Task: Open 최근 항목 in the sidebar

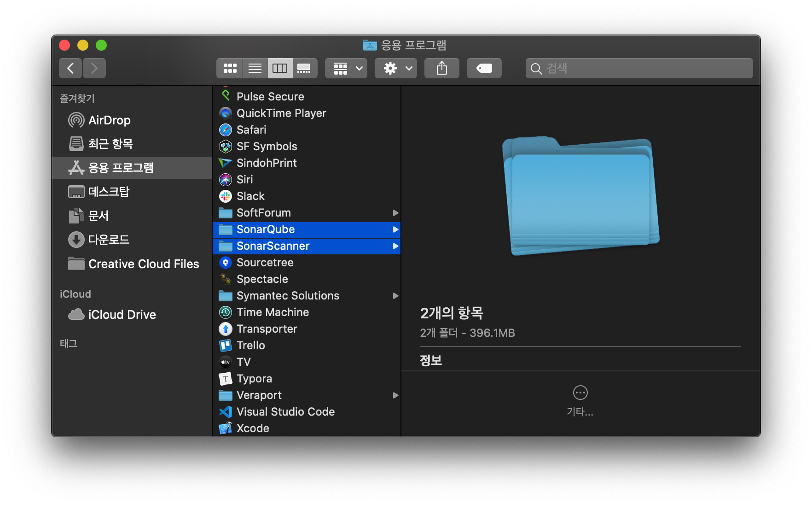Action: tap(132, 144)
